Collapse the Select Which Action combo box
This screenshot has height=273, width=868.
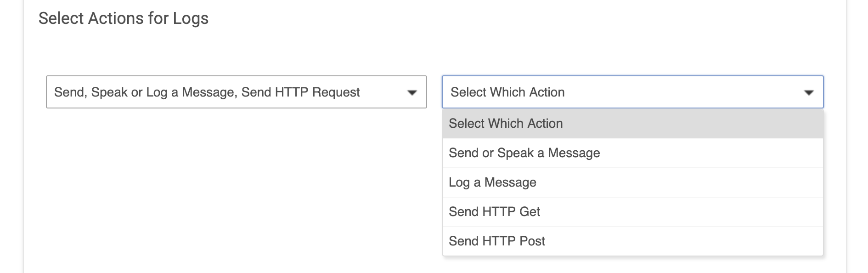pos(633,92)
